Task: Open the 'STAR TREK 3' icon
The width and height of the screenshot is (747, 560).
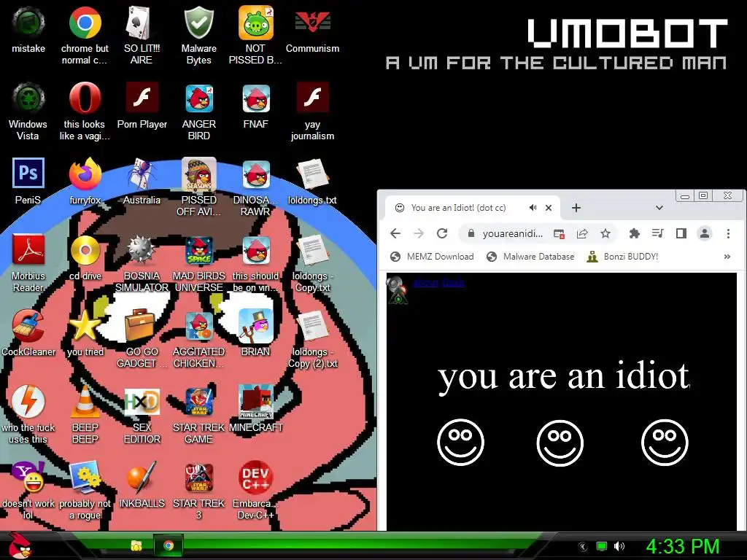Action: [x=198, y=478]
